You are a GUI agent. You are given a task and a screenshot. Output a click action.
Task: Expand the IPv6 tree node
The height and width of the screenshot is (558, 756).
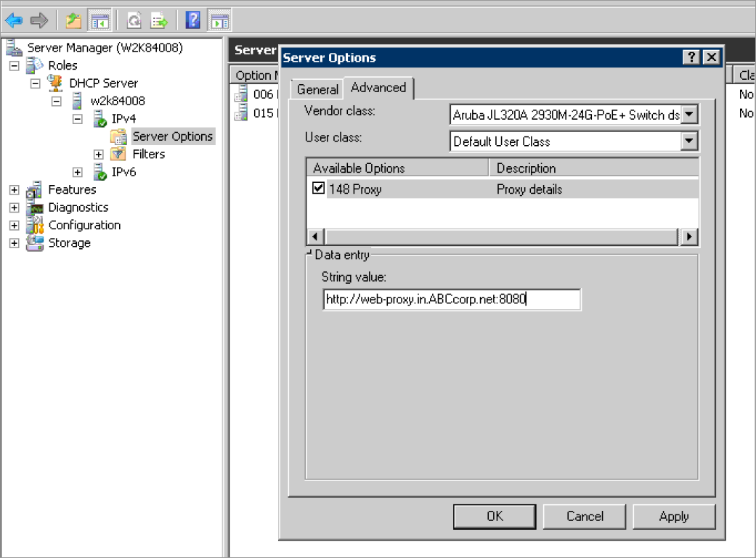[x=78, y=172]
